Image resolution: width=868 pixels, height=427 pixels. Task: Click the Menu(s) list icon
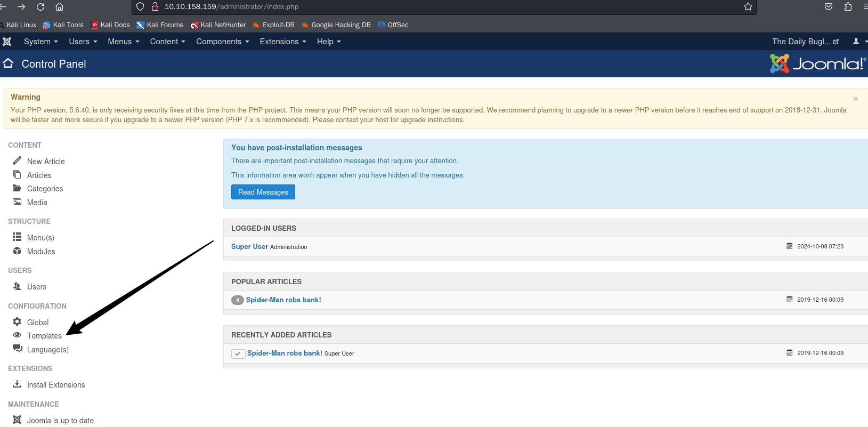click(x=17, y=237)
